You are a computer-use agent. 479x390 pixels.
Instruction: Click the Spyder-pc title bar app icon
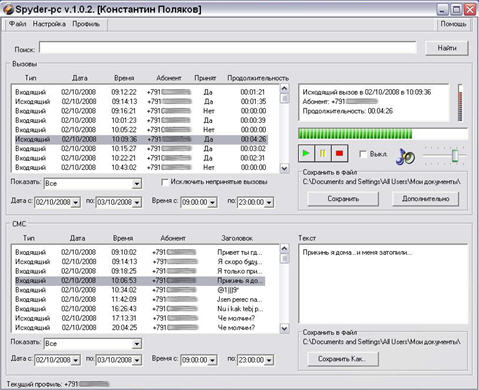(8, 9)
